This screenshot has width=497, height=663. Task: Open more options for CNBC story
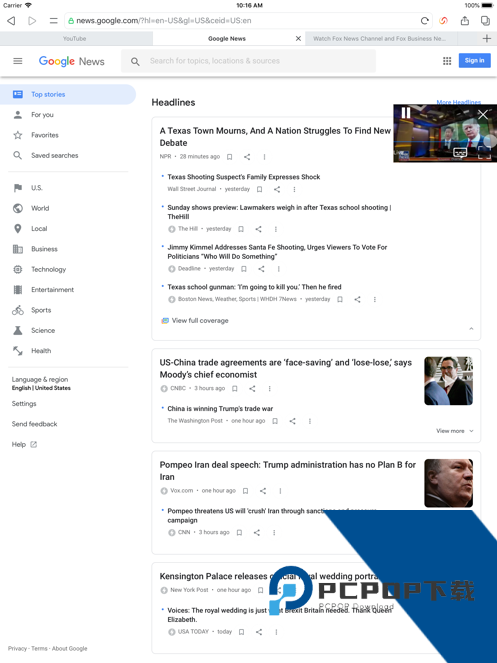tap(269, 389)
